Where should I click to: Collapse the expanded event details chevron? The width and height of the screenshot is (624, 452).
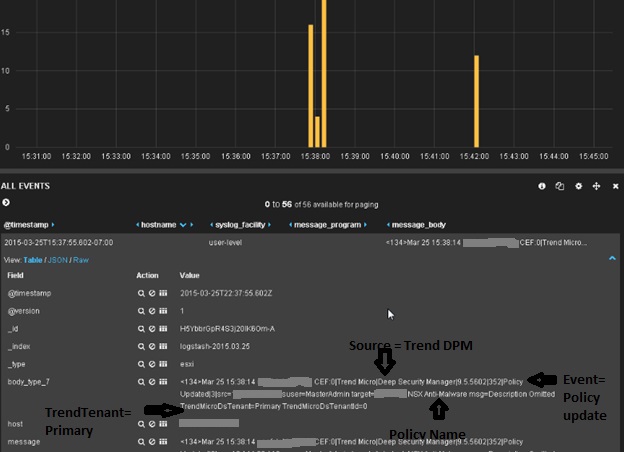[612, 258]
